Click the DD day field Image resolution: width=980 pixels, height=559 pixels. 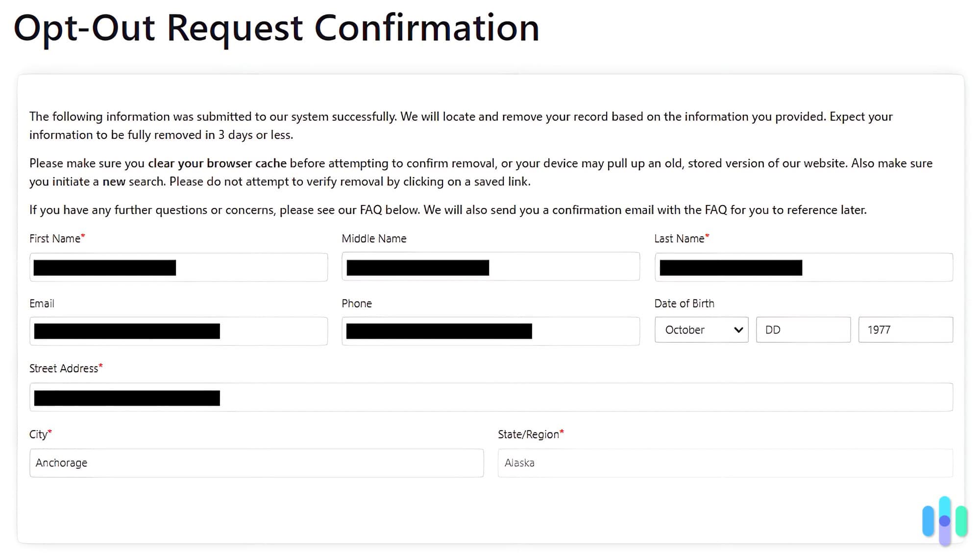tap(803, 330)
